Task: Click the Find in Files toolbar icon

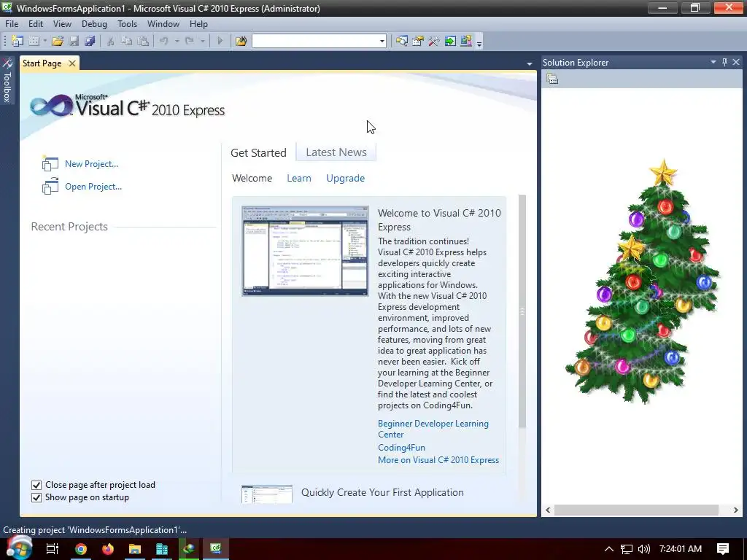Action: (x=241, y=42)
